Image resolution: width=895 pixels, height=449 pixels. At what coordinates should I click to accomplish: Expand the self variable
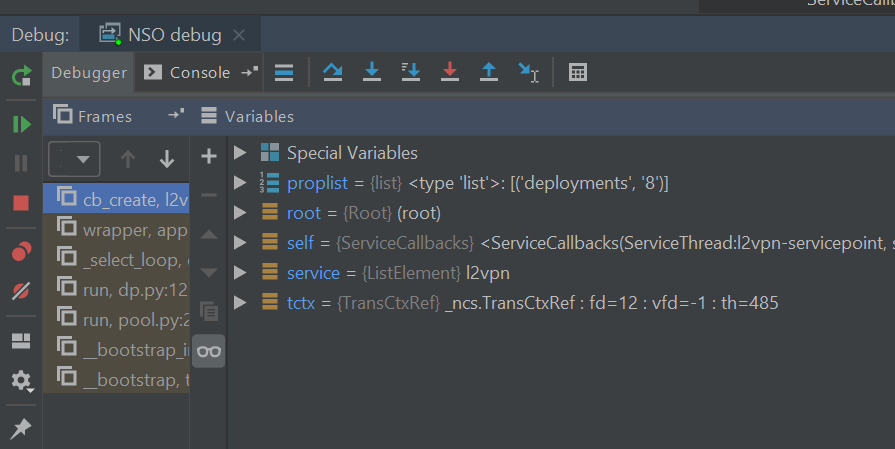[x=240, y=242]
